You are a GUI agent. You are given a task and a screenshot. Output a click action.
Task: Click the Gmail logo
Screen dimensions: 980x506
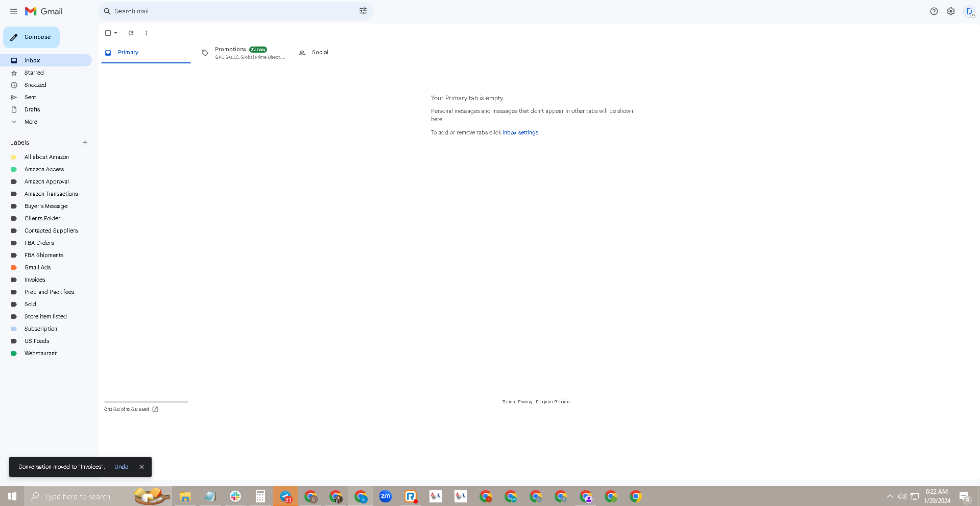[x=44, y=11]
